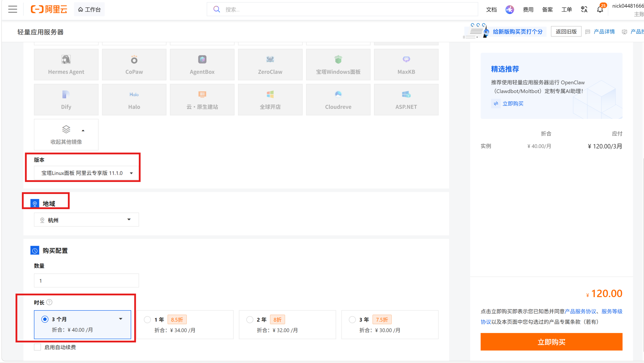Select the ZeroClaw image
Screen dimensions: 644x363
pyautogui.click(x=270, y=65)
